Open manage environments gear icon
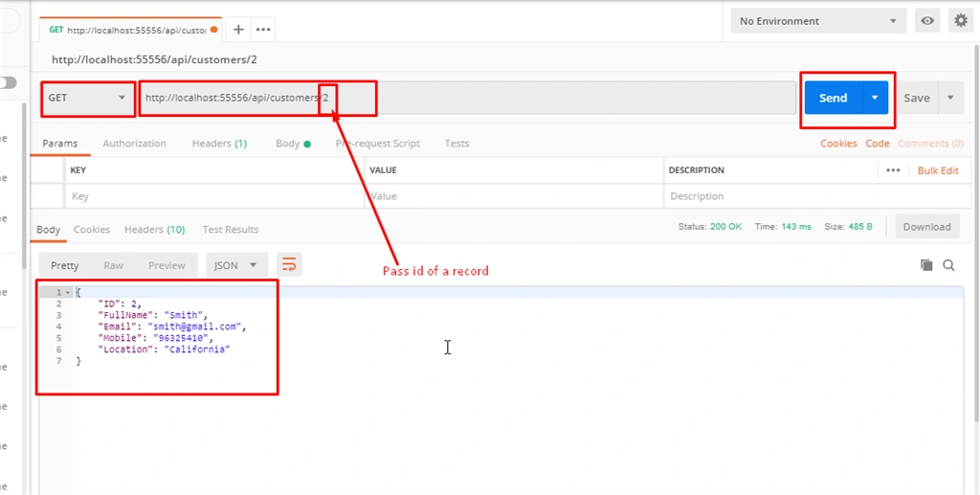This screenshot has height=495, width=980. pos(961,21)
